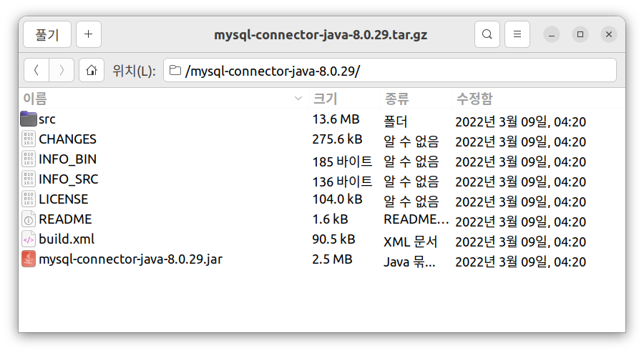This screenshot has height=353, width=644.
Task: Maximize the archive window
Action: coord(580,34)
